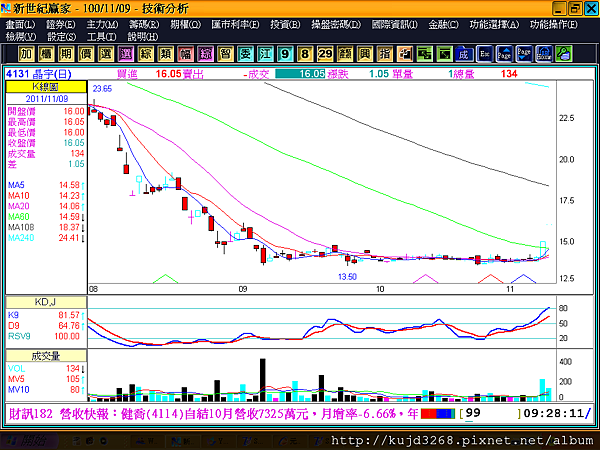Open the 說明(H) menu
The height and width of the screenshot is (450, 600).
pos(143,37)
